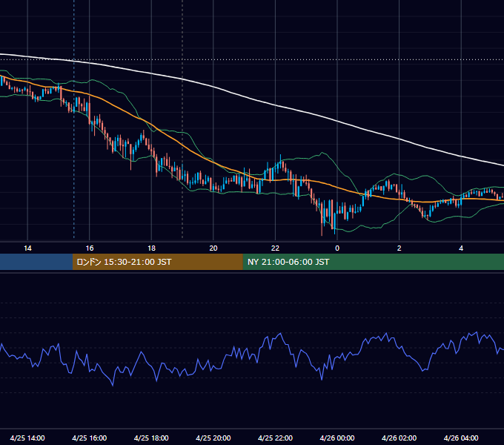Click the ロンドン 15:30-21:00 JST session band

click(x=157, y=262)
